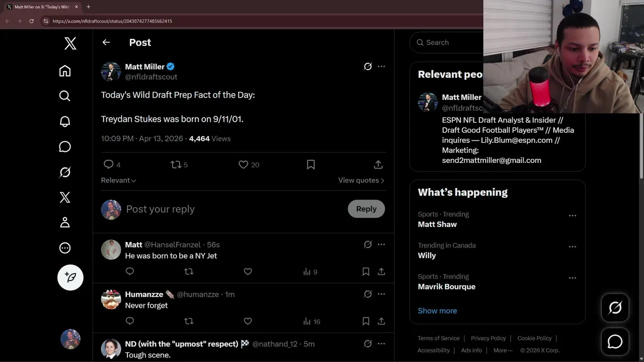Click the Reply button
This screenshot has height=362, width=644.
point(366,209)
